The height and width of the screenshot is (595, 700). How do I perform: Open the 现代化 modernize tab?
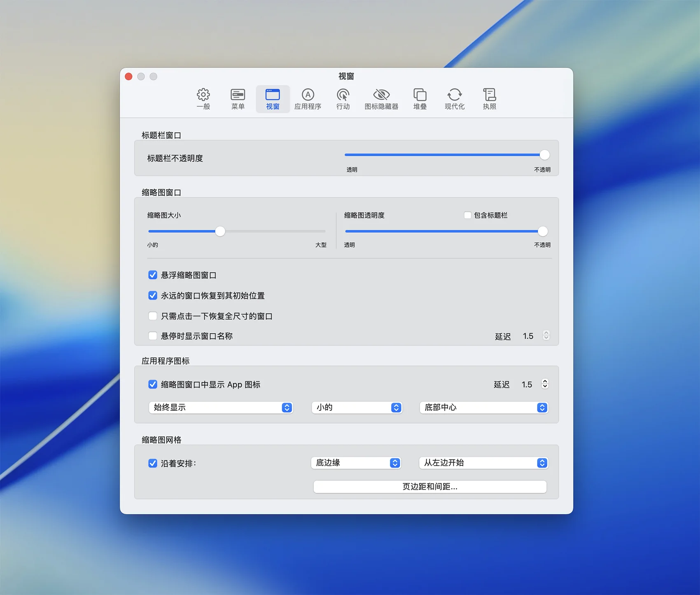click(x=455, y=99)
